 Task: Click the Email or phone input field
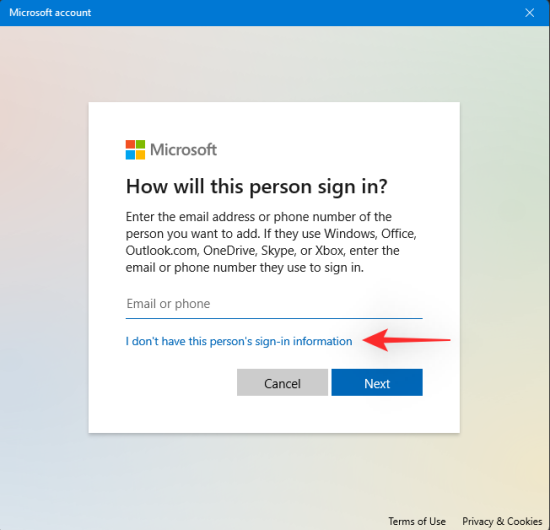coord(274,304)
